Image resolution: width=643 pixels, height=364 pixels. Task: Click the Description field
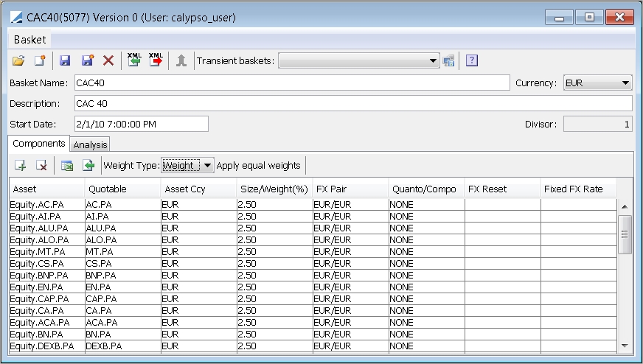click(353, 104)
